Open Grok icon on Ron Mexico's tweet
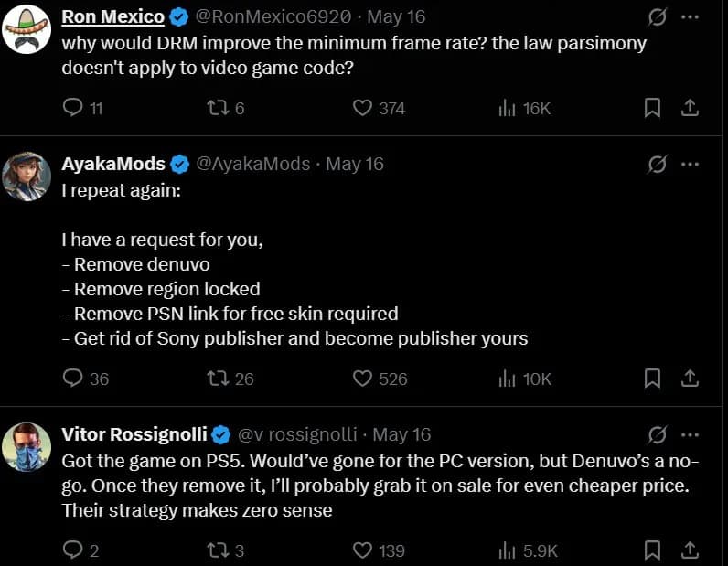728x566 pixels. click(657, 17)
